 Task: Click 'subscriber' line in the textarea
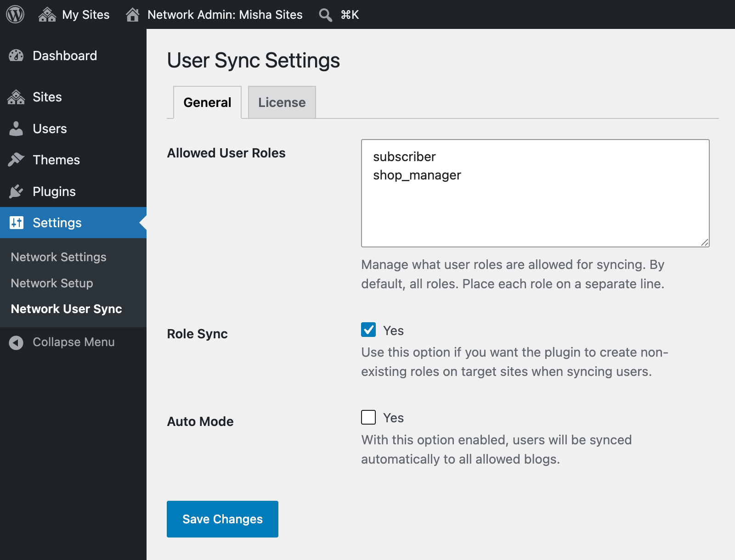point(404,157)
